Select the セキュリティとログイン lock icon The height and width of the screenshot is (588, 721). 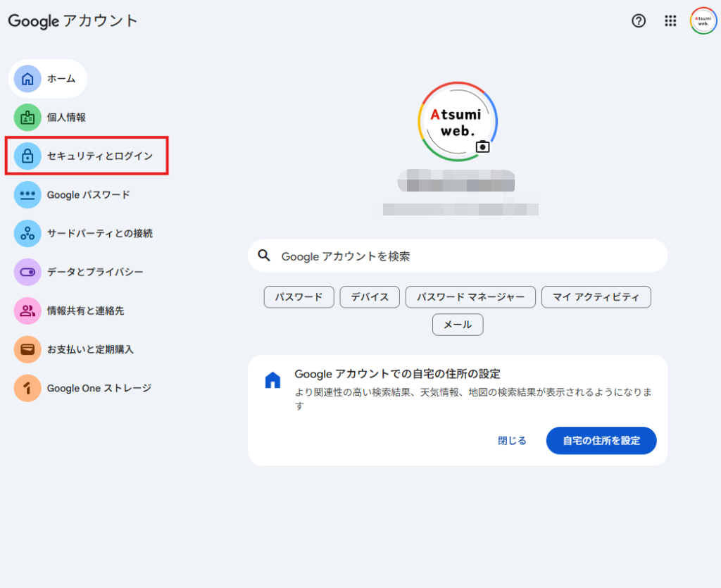(27, 156)
